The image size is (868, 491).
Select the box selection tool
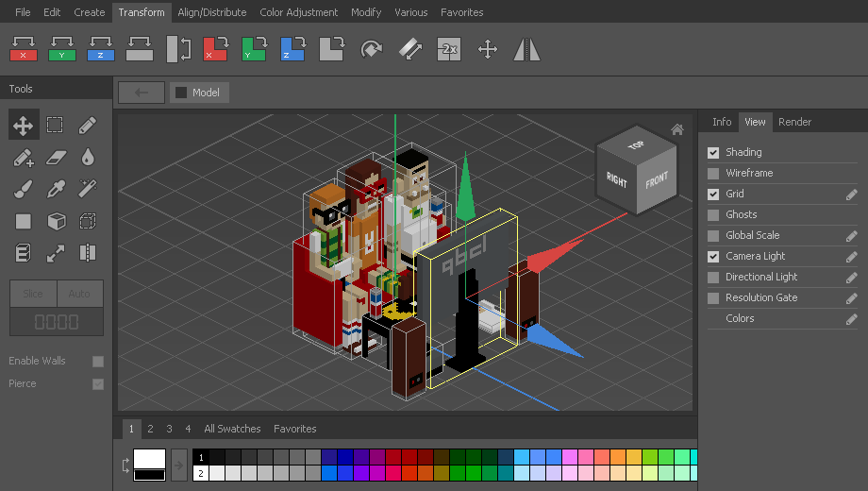point(55,126)
